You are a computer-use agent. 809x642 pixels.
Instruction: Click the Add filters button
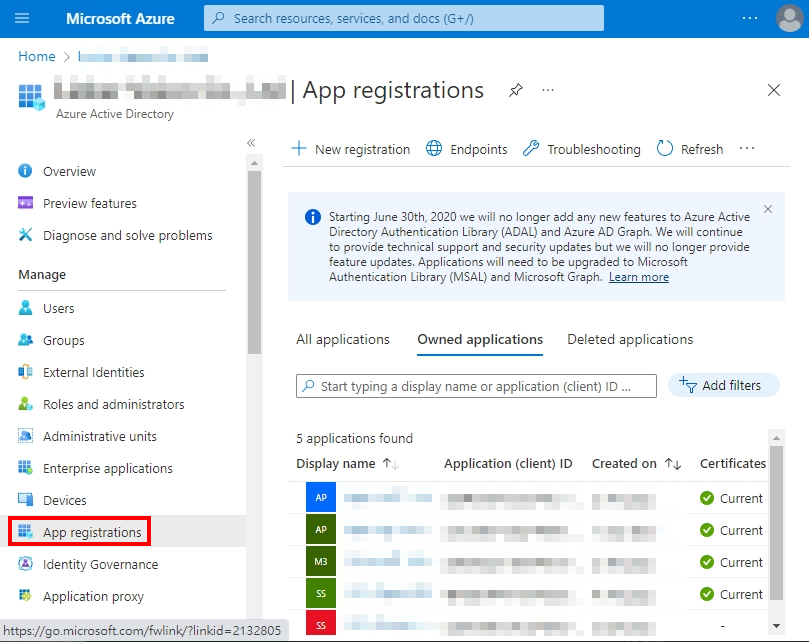[723, 386]
